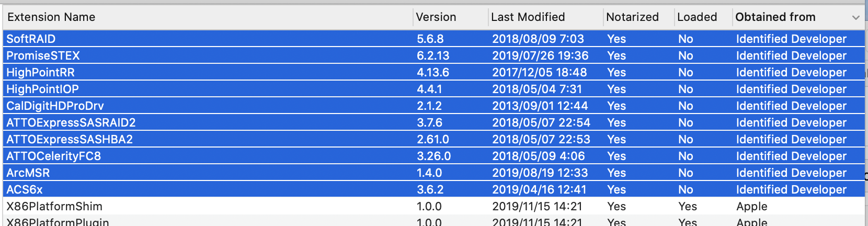Click date 2013/09/01 12:44

tap(540, 106)
